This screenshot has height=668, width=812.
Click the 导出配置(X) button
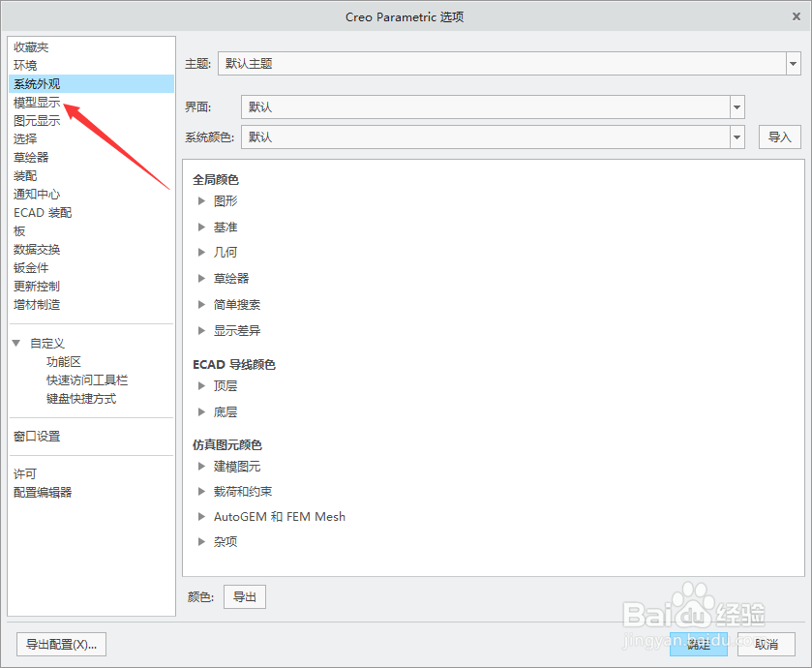60,644
